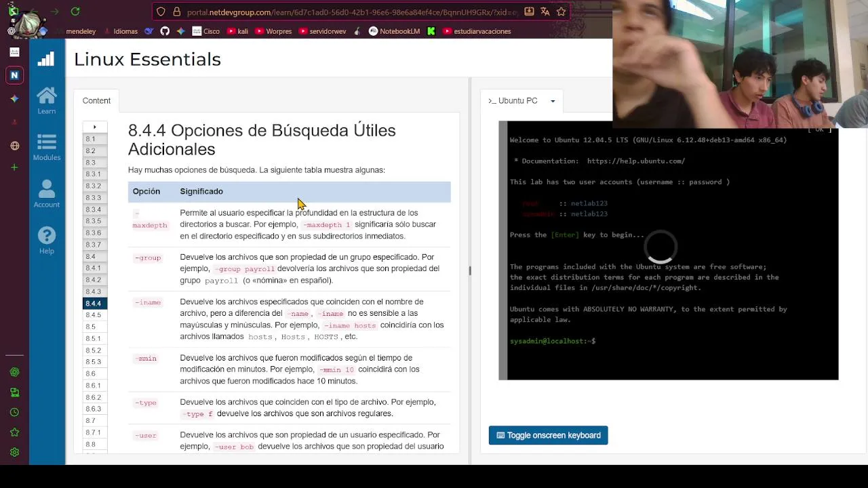Click the -group option cell
868x488 pixels.
[x=148, y=258]
